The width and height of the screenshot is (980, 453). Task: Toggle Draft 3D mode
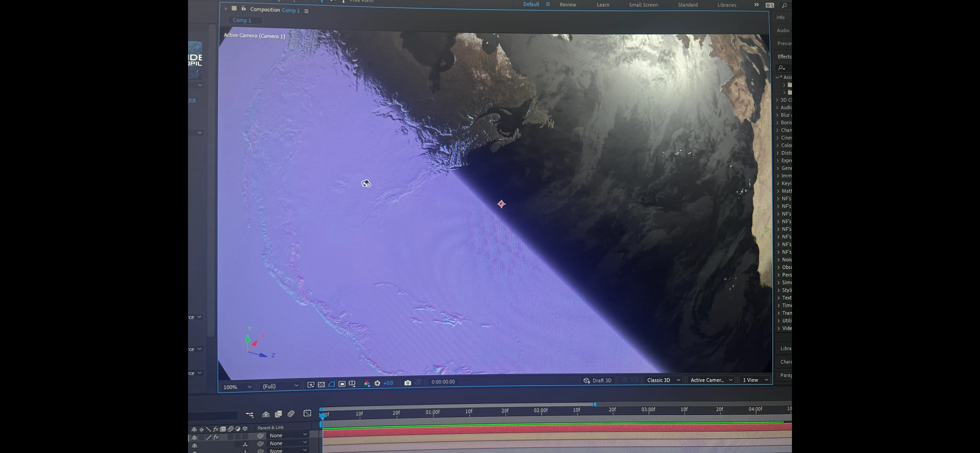pyautogui.click(x=598, y=380)
